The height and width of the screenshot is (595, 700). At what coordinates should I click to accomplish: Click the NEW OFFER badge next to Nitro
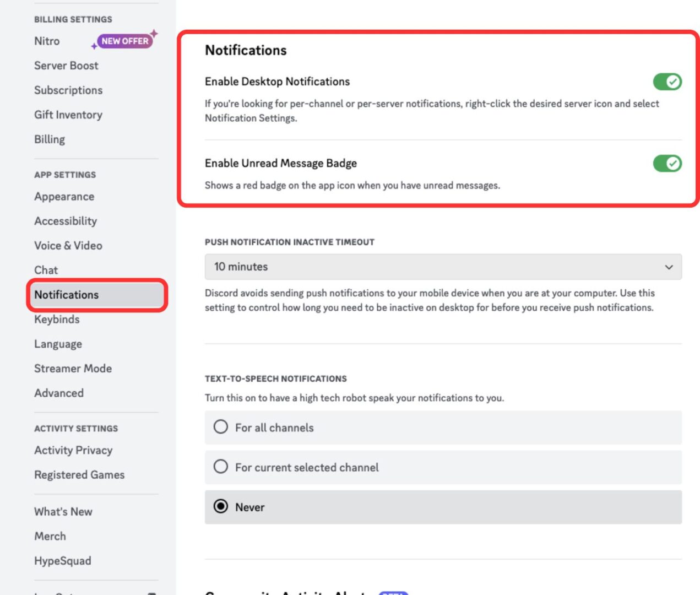point(123,41)
